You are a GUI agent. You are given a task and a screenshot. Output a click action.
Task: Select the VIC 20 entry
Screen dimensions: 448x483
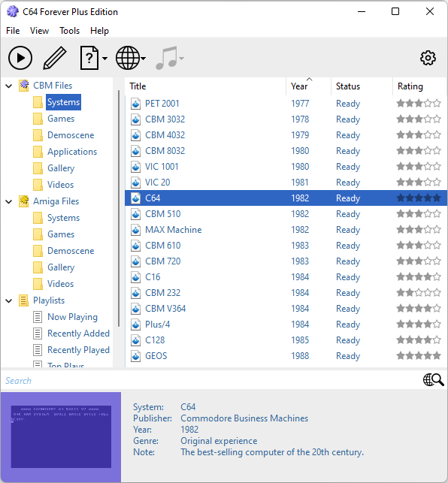coord(286,183)
